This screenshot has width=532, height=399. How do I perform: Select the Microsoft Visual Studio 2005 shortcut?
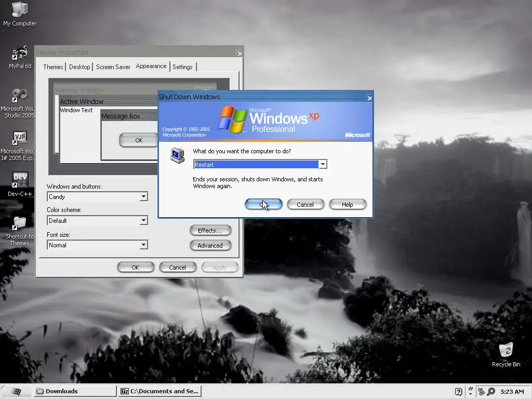pos(18,103)
